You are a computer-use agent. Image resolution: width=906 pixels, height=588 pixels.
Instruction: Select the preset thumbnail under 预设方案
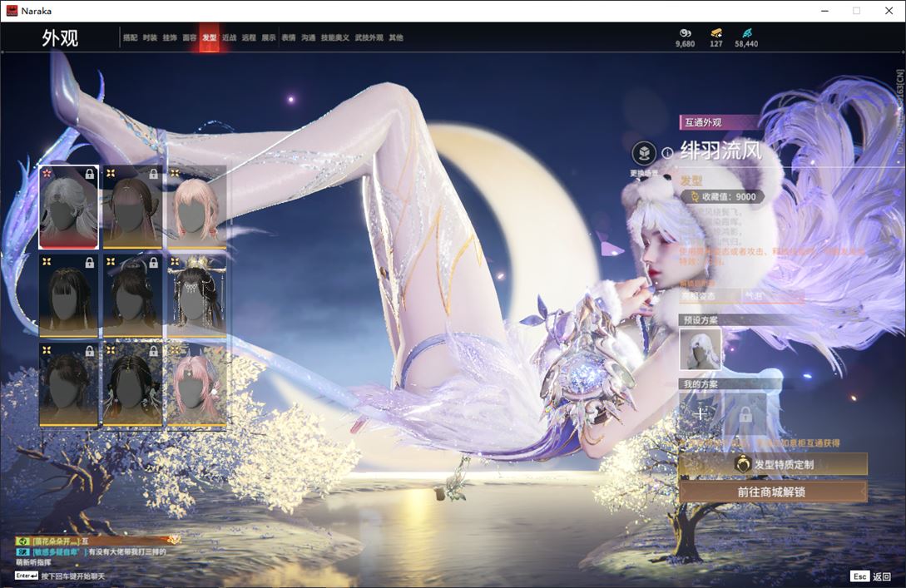[x=701, y=348]
